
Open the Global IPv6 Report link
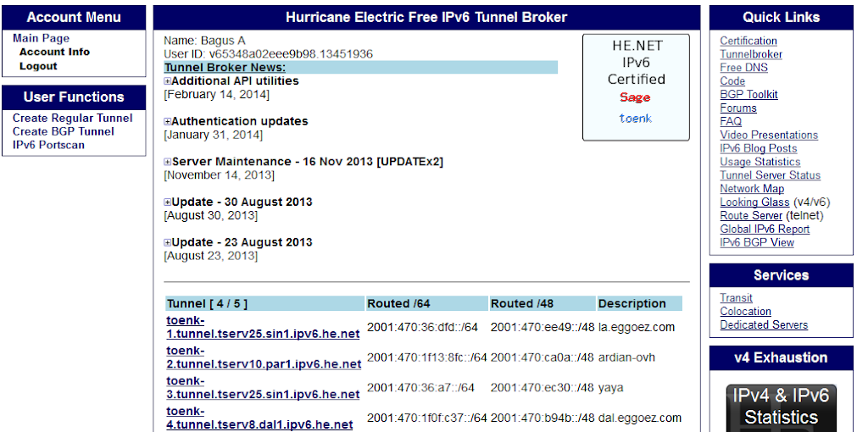[765, 229]
